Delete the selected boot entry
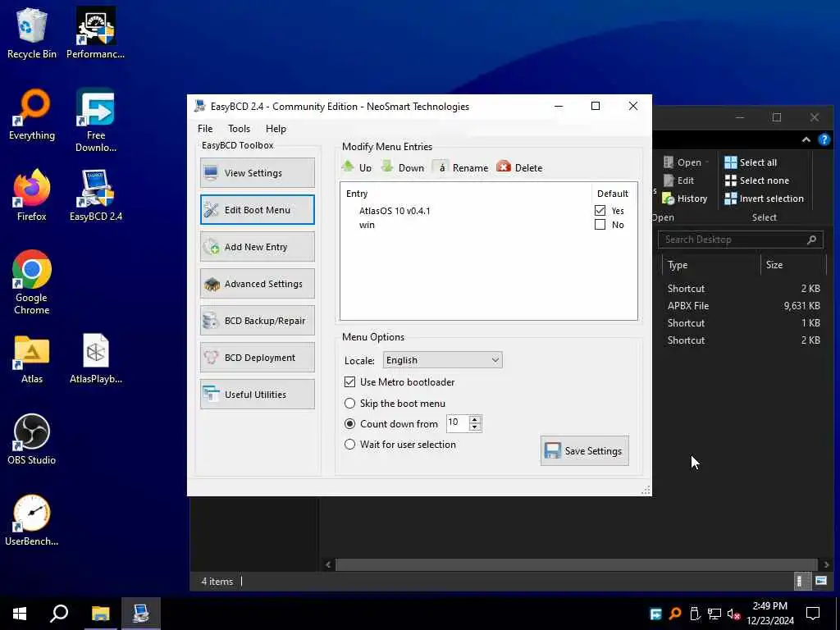 tap(519, 167)
